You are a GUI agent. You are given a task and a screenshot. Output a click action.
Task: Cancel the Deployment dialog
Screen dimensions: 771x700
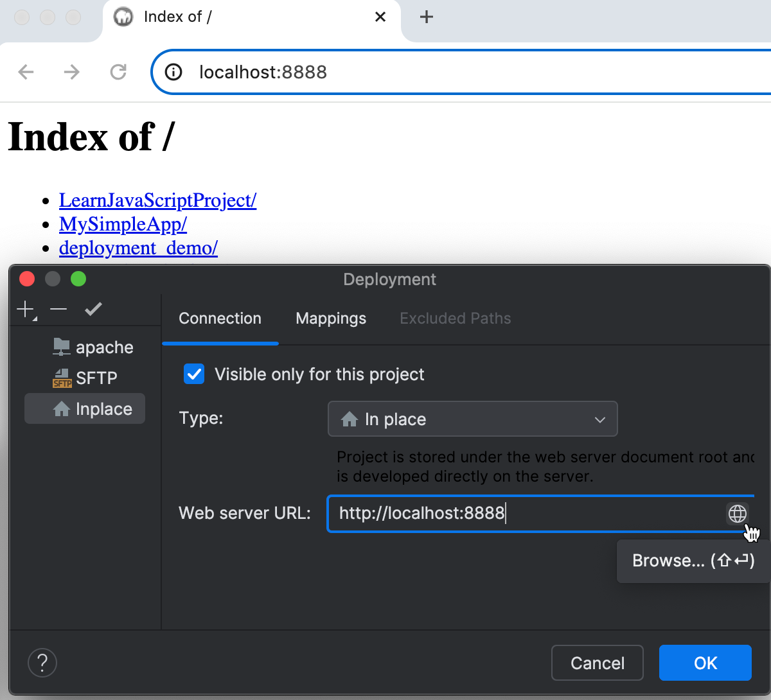[597, 663]
